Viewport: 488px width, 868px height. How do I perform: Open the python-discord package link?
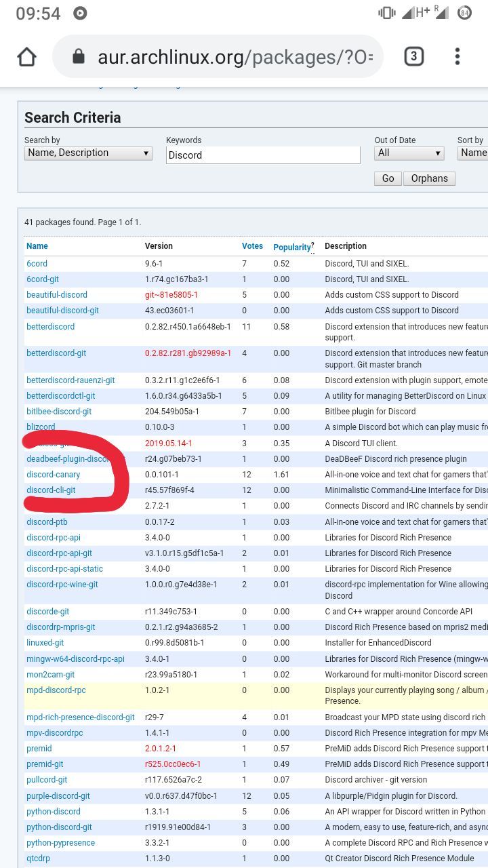point(54,812)
